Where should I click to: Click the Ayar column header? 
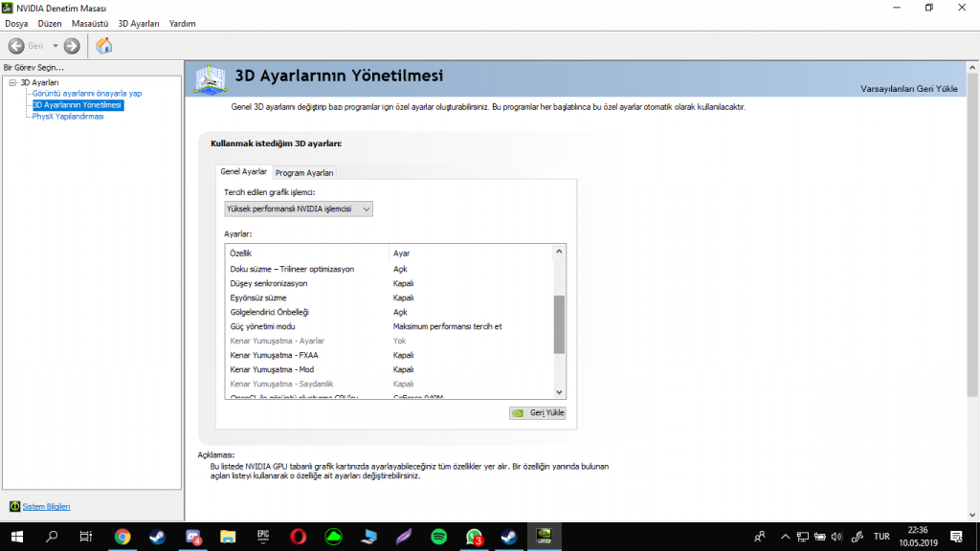(471, 253)
